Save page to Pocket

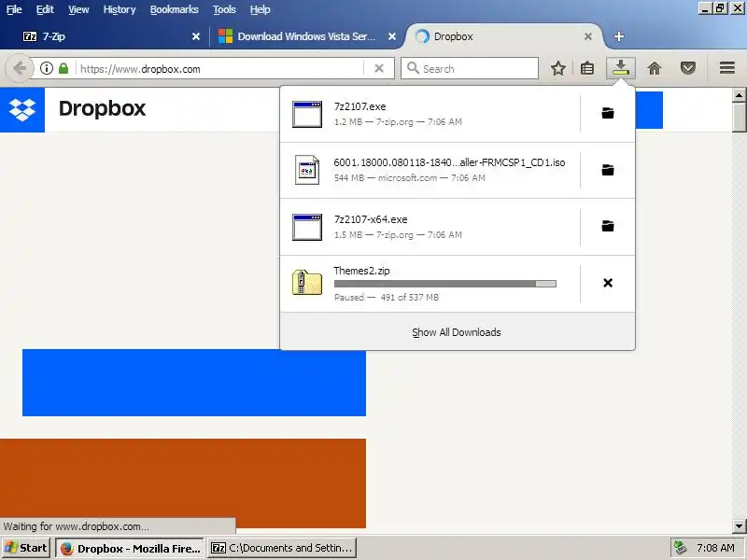coord(687,68)
